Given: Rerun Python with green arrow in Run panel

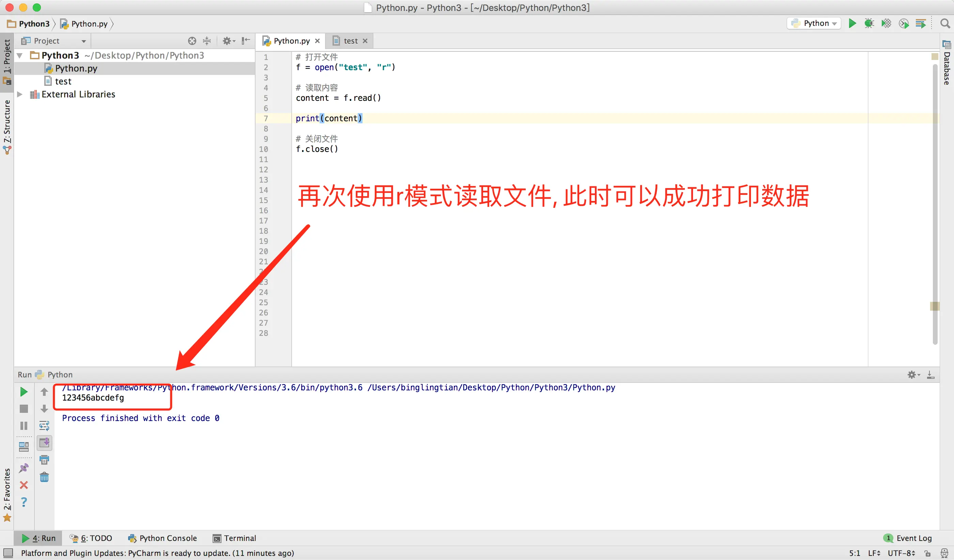Looking at the screenshot, I should click(x=24, y=392).
